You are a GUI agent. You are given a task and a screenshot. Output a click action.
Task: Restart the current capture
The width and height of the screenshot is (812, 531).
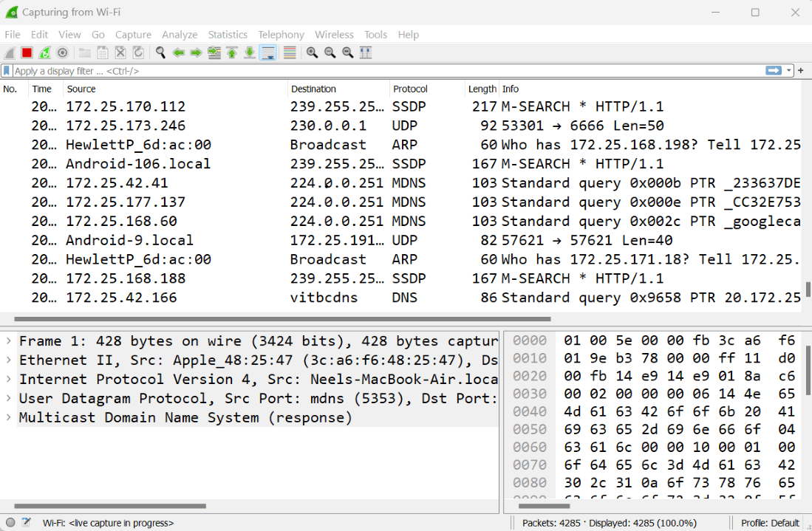point(44,52)
